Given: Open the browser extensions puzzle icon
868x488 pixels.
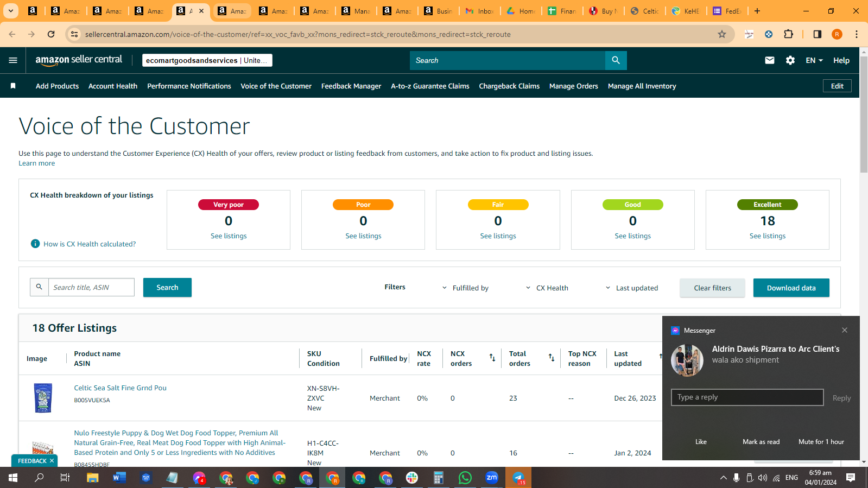Looking at the screenshot, I should [x=789, y=34].
